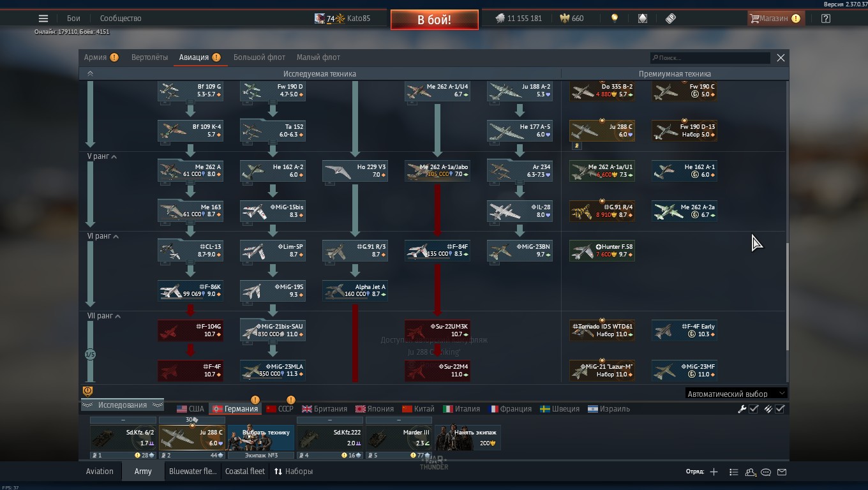Switch to the Bluewater fleet preset tab
This screenshot has width=868, height=490.
(x=192, y=471)
